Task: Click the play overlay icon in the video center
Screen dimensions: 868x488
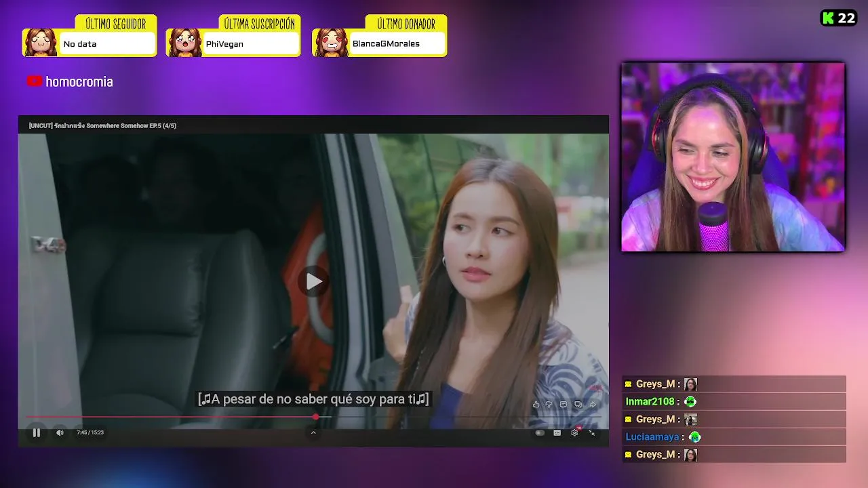Action: tap(313, 281)
